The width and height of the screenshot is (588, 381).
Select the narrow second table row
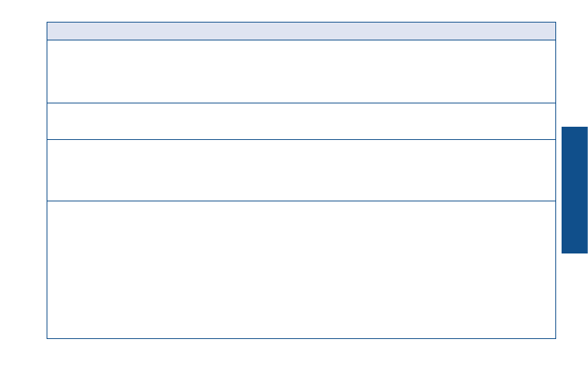pos(301,121)
